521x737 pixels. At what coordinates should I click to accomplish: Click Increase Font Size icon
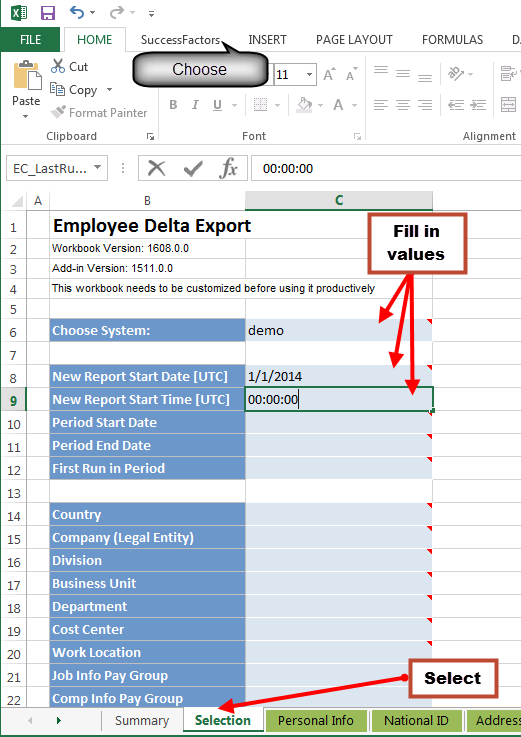point(328,74)
